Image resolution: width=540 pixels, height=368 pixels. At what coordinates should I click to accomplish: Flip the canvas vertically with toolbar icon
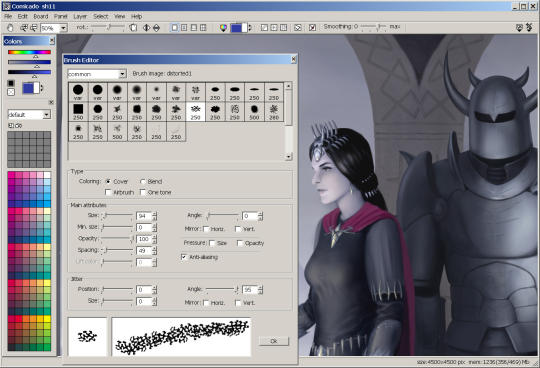pyautogui.click(x=156, y=28)
